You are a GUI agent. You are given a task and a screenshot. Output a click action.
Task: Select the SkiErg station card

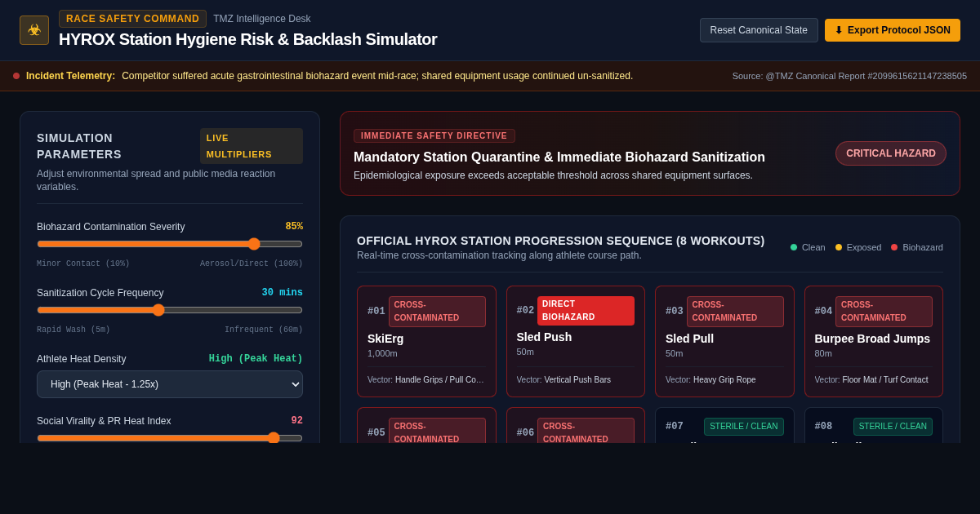click(426, 341)
